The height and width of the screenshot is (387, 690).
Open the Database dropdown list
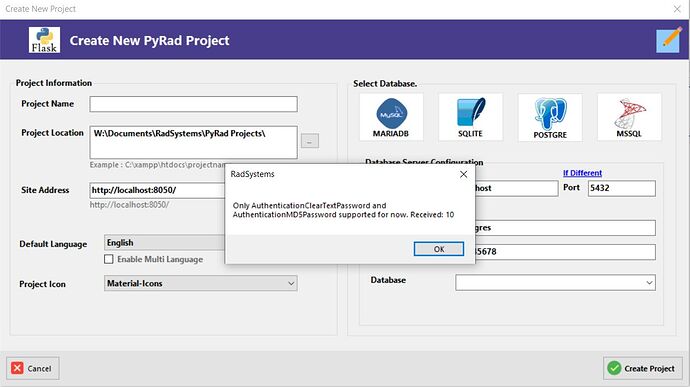click(x=555, y=283)
